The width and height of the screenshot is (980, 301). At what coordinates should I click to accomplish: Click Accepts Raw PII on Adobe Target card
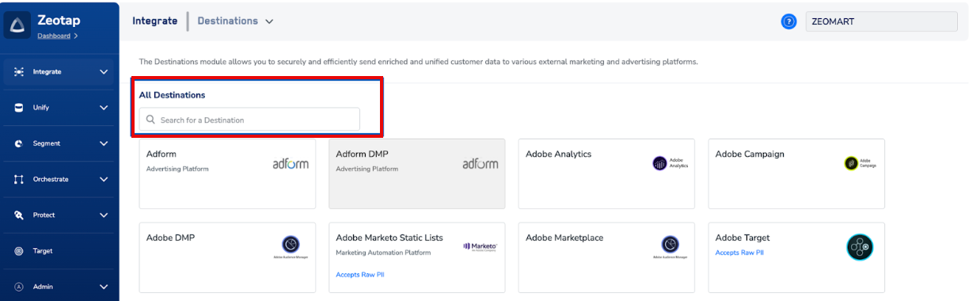739,253
